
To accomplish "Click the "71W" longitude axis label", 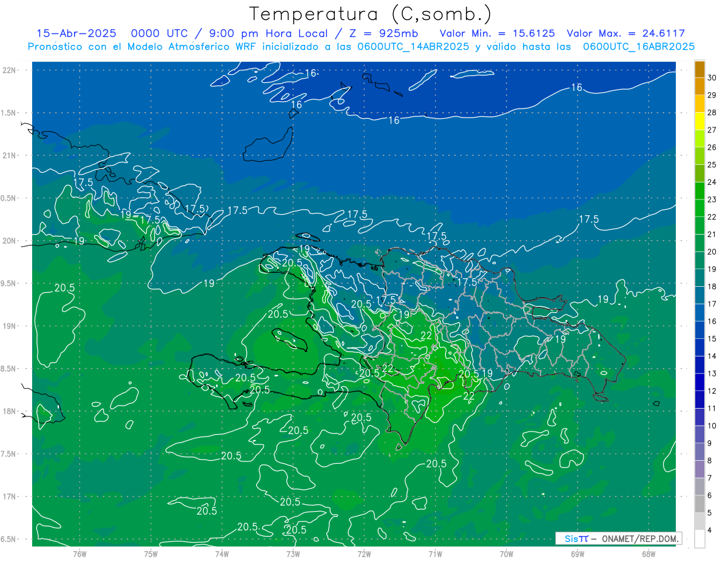I will pos(435,554).
